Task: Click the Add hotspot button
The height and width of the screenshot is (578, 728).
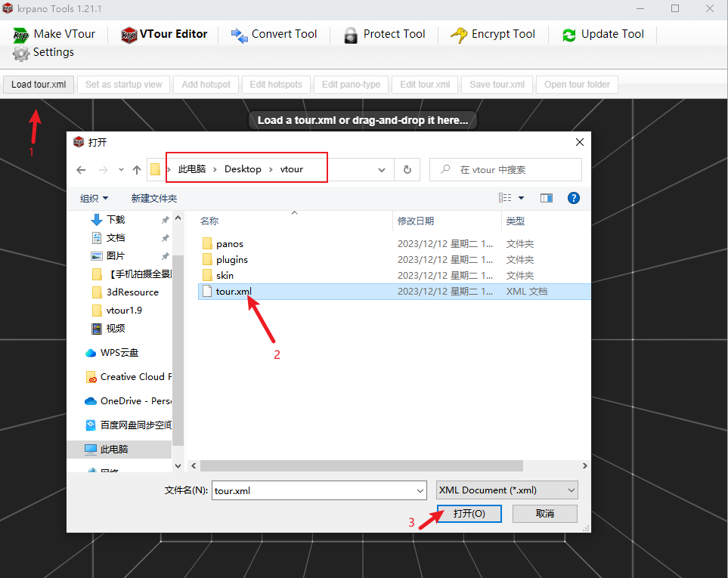Action: click(206, 85)
